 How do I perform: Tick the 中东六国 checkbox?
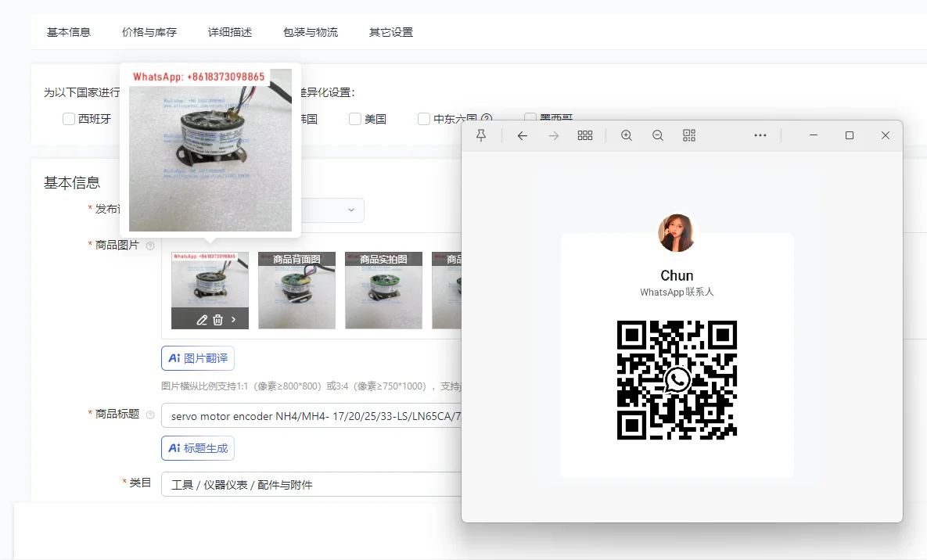tap(423, 119)
